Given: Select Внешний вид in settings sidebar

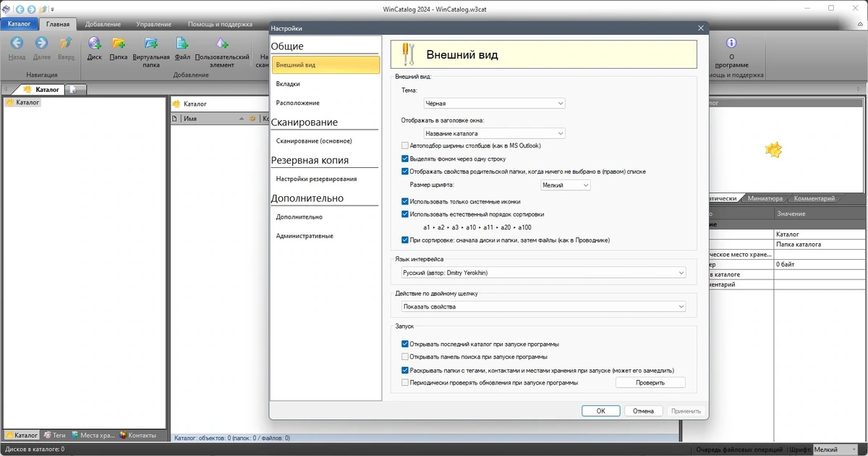Looking at the screenshot, I should (x=325, y=64).
